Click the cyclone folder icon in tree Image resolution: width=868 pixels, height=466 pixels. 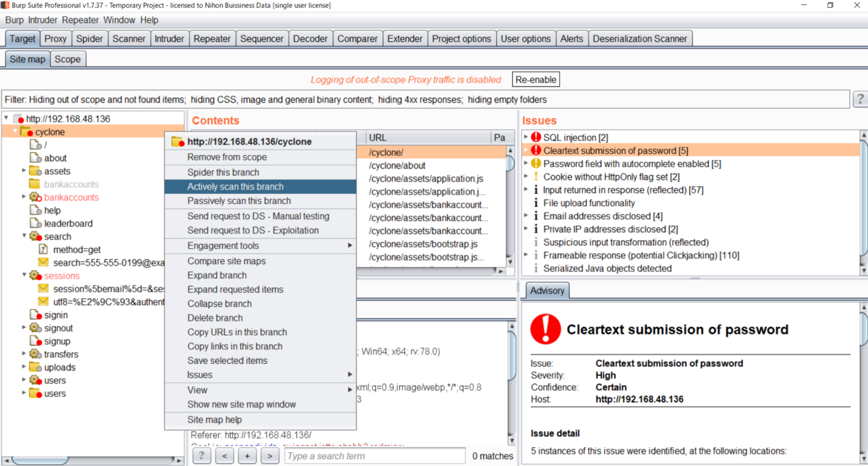(26, 132)
